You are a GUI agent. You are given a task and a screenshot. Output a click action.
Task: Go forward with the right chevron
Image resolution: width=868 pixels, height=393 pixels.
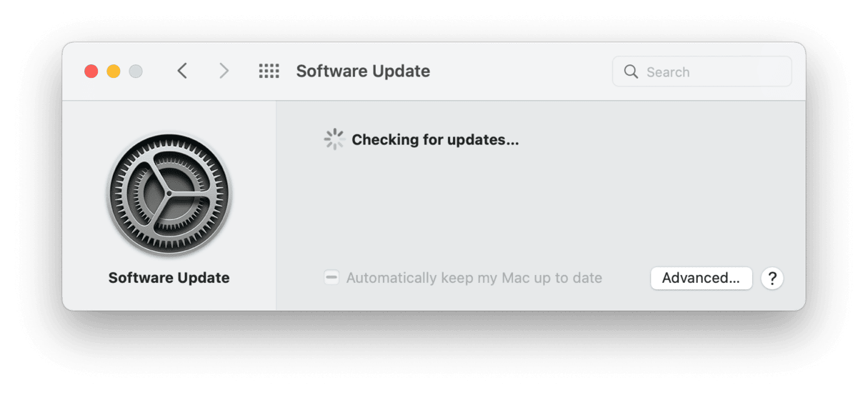click(x=224, y=71)
